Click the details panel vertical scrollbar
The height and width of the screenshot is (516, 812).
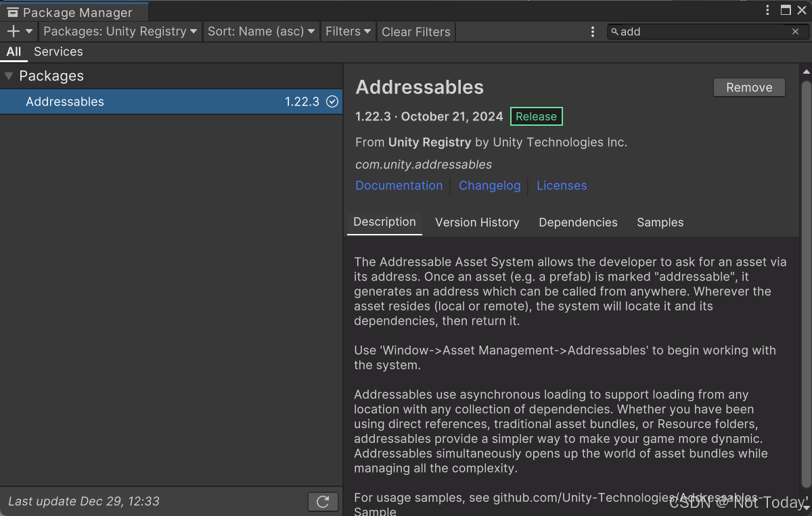(x=806, y=284)
